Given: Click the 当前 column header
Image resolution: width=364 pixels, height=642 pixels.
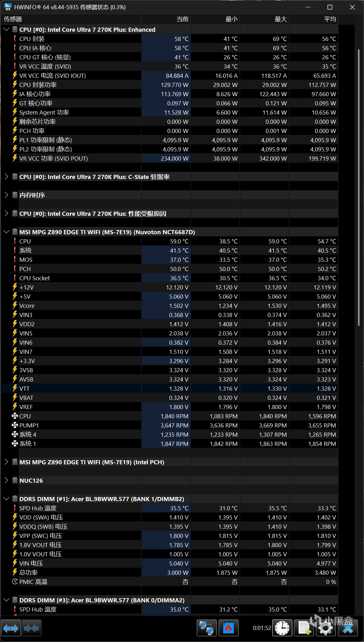Looking at the screenshot, I should pos(166,19).
